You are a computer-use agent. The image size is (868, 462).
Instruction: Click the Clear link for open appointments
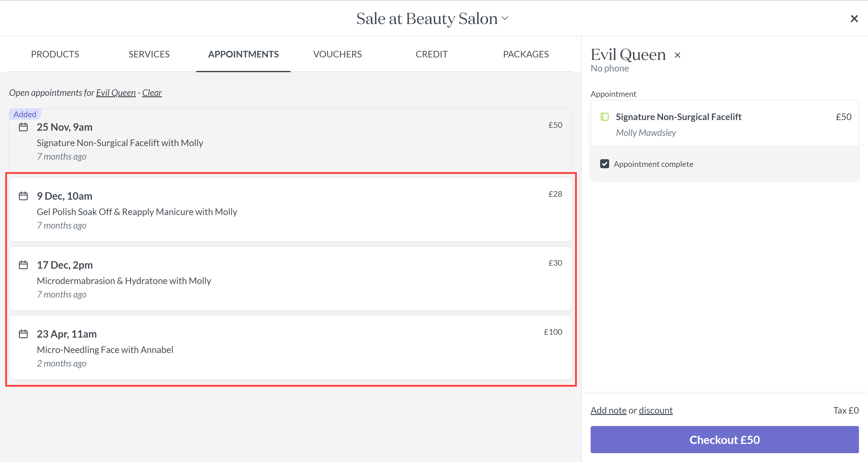point(152,93)
